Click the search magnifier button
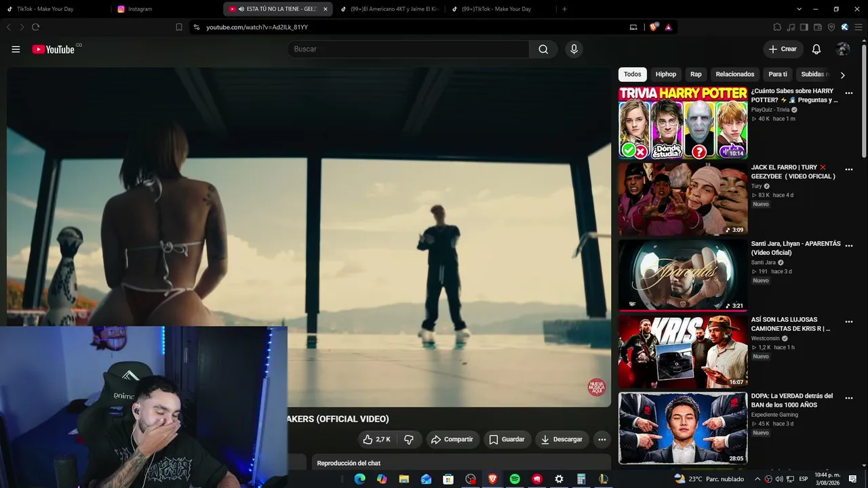This screenshot has height=488, width=868. point(543,49)
